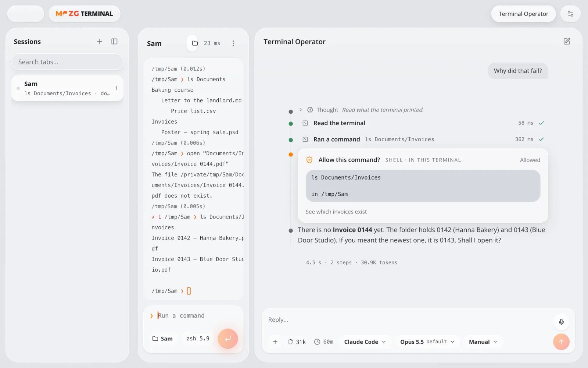Screen dimensions: 588x368
Task: Send reply with orange arrow button
Action: (x=561, y=342)
